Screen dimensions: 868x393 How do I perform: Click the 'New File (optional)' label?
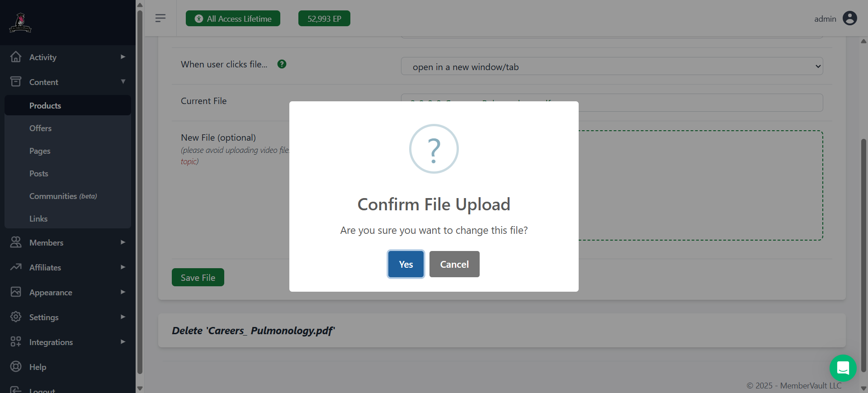tap(218, 137)
